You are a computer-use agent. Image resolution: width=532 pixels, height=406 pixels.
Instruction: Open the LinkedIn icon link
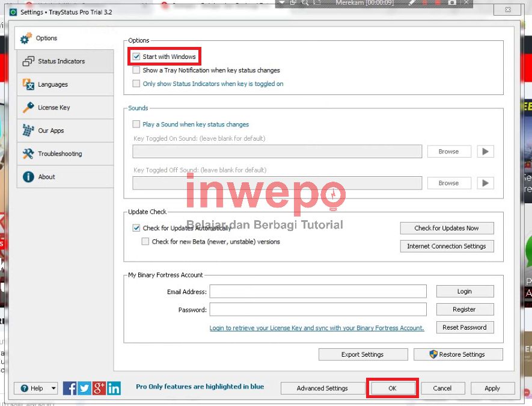click(x=114, y=388)
